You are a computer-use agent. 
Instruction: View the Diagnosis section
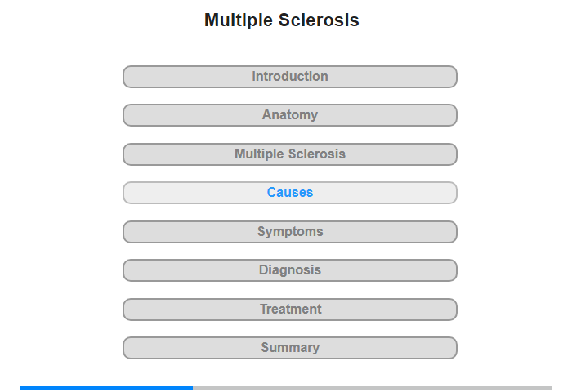point(289,270)
